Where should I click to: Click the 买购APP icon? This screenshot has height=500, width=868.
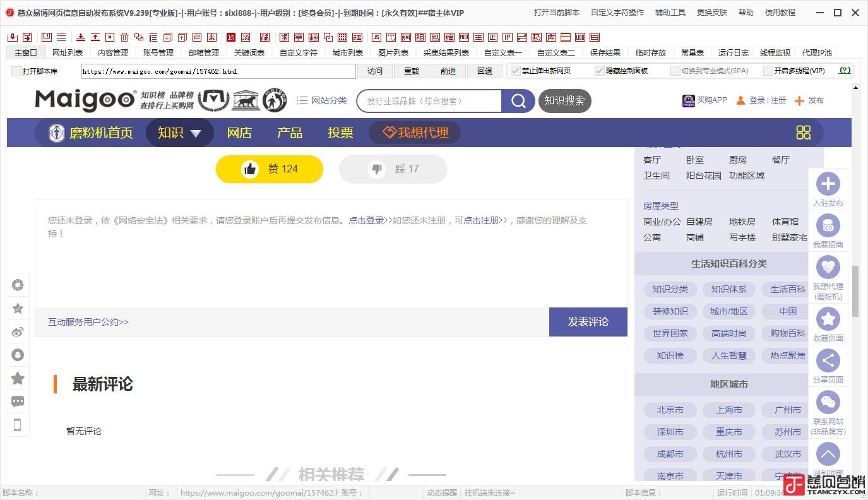(x=689, y=100)
